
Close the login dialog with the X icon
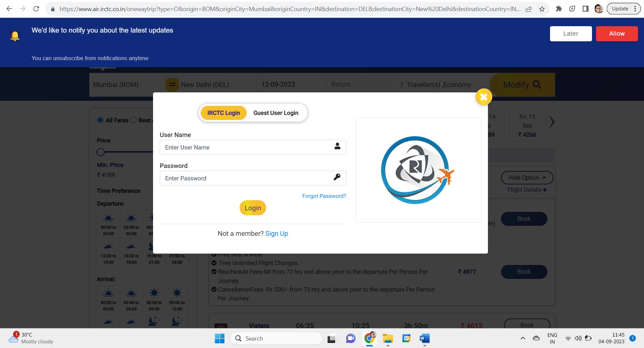tap(484, 97)
